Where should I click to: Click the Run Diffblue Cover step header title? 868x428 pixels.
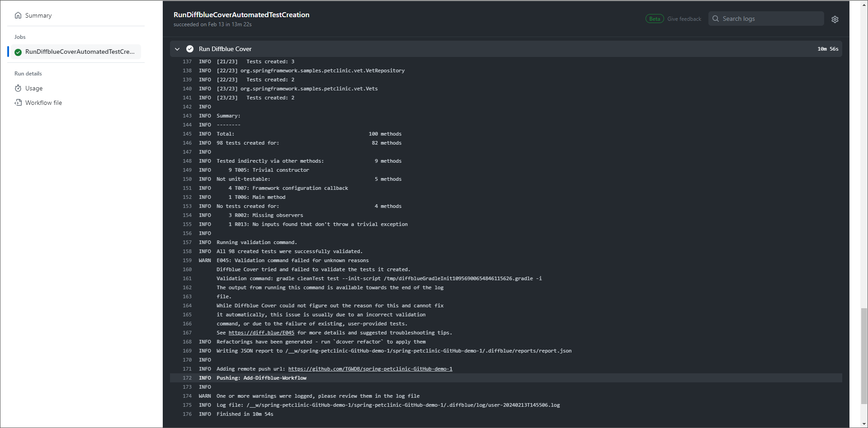pyautogui.click(x=225, y=49)
